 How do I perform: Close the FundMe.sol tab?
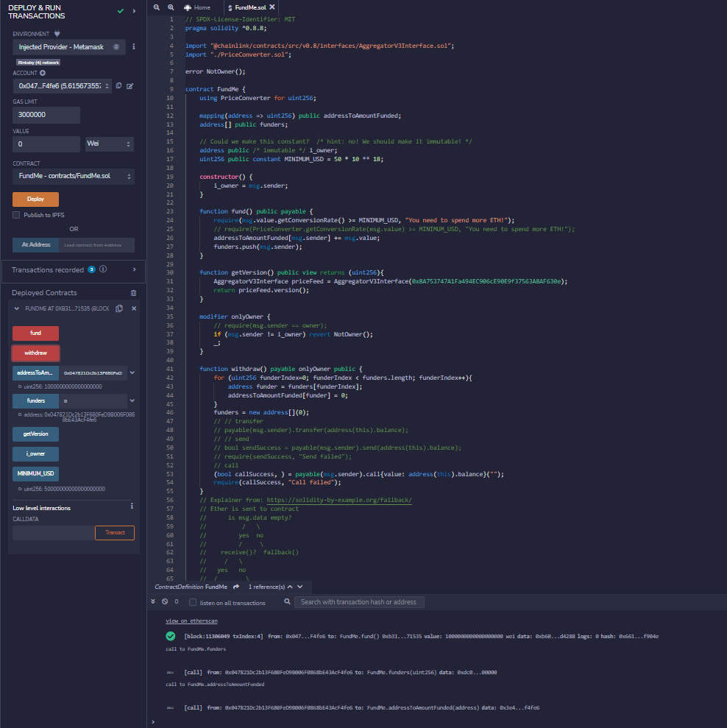click(272, 7)
